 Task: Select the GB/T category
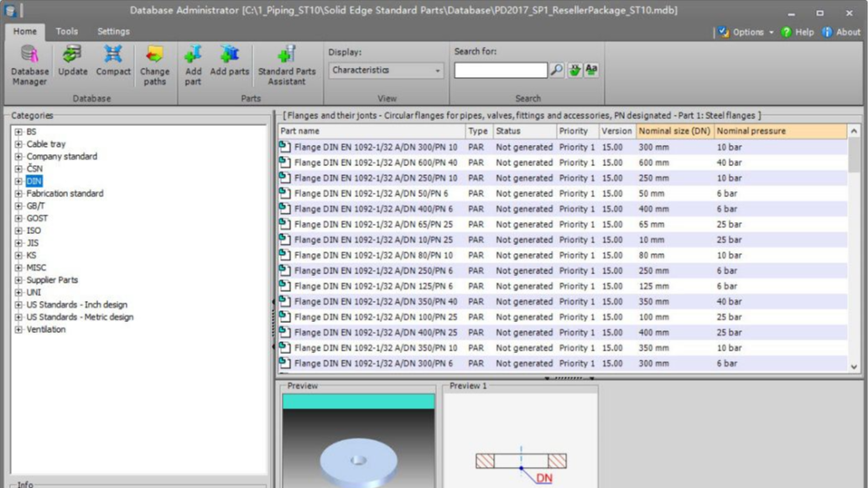click(35, 205)
